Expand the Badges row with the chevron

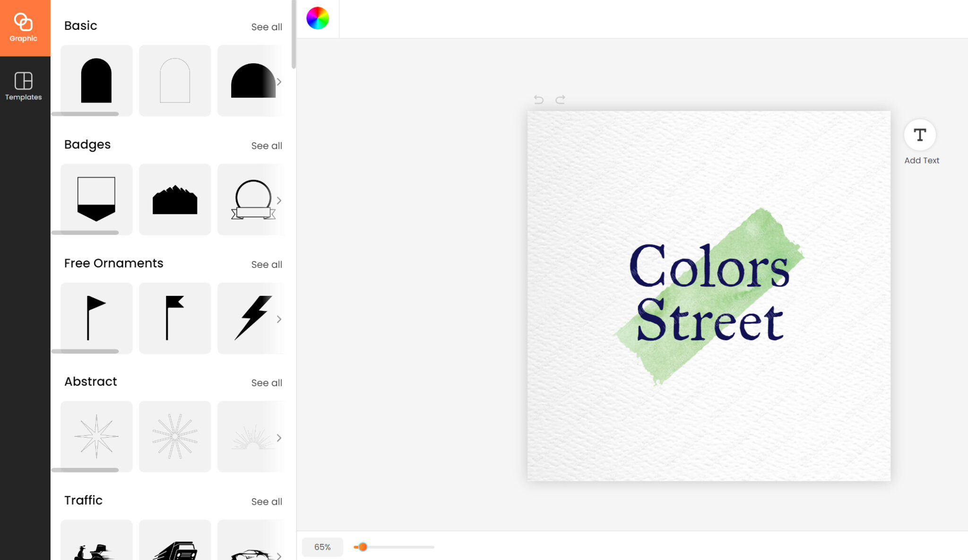[279, 200]
